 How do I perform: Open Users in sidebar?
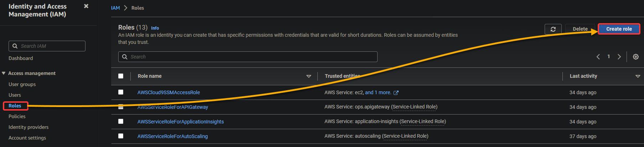[x=15, y=95]
